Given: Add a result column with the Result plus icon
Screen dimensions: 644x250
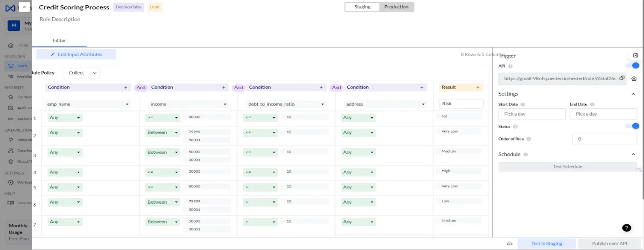Looking at the screenshot, I should pos(478,88).
